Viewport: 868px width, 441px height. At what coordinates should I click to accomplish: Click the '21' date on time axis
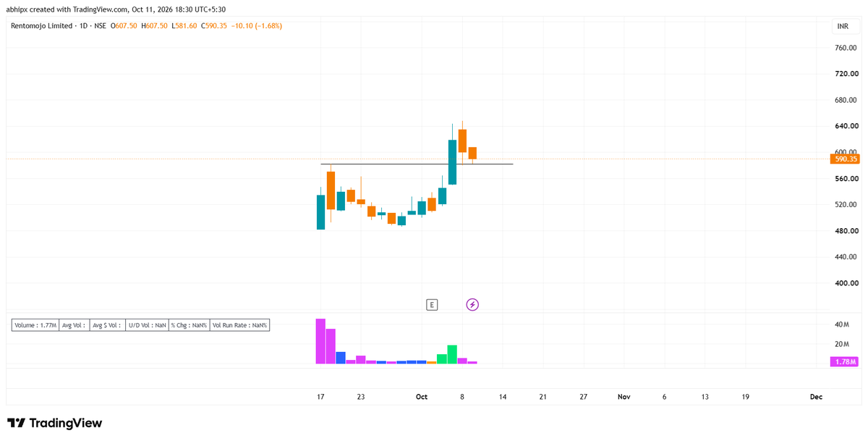[543, 397]
